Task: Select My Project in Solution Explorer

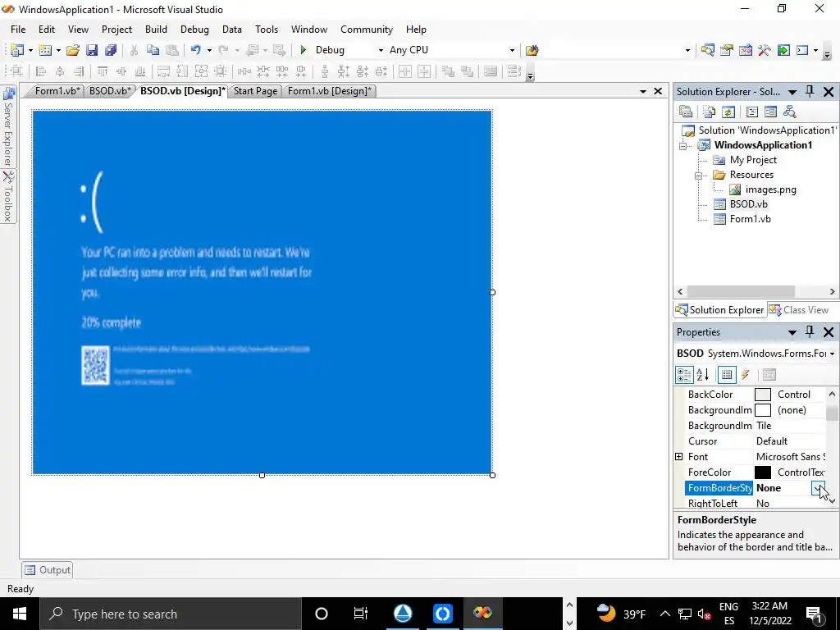Action: point(753,160)
